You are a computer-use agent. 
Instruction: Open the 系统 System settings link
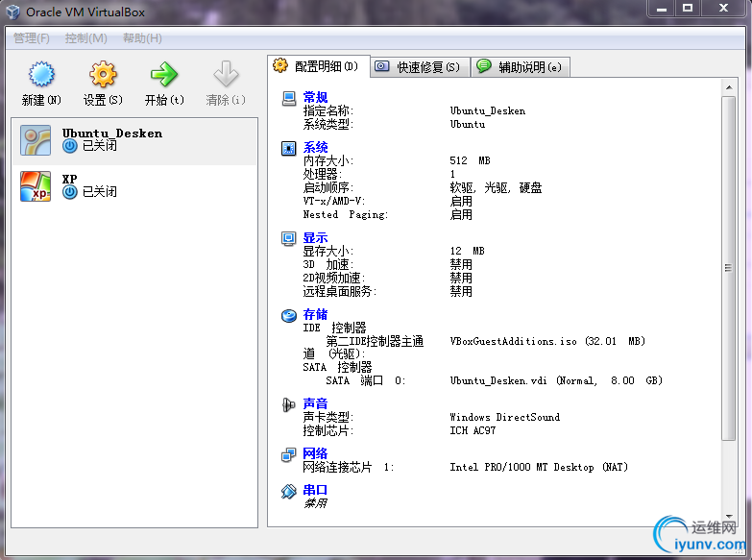pos(315,147)
